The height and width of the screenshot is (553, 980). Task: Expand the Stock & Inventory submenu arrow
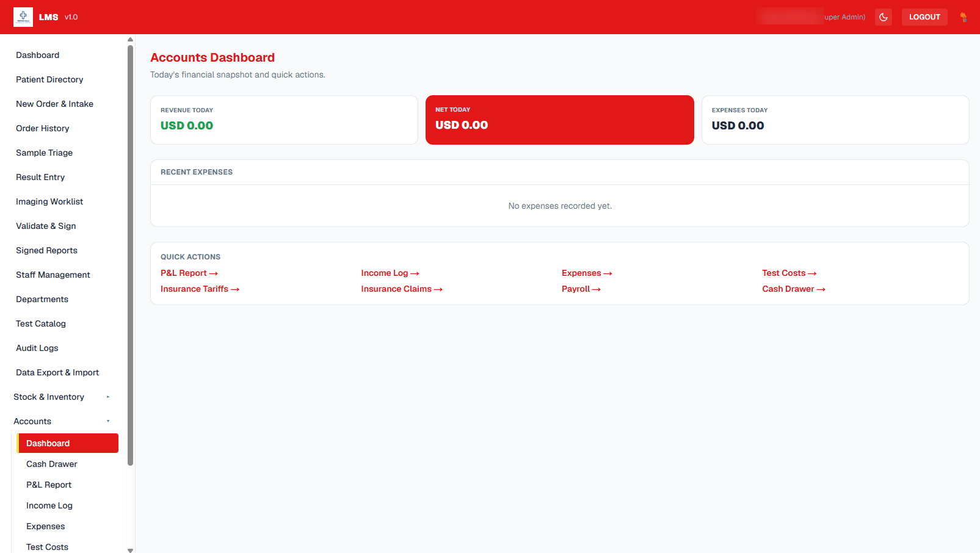pos(108,397)
